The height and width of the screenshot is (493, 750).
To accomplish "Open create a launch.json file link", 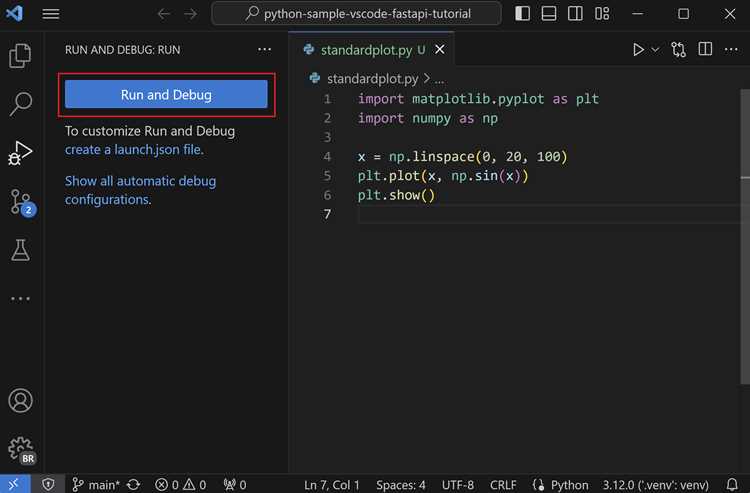I will click(x=134, y=150).
